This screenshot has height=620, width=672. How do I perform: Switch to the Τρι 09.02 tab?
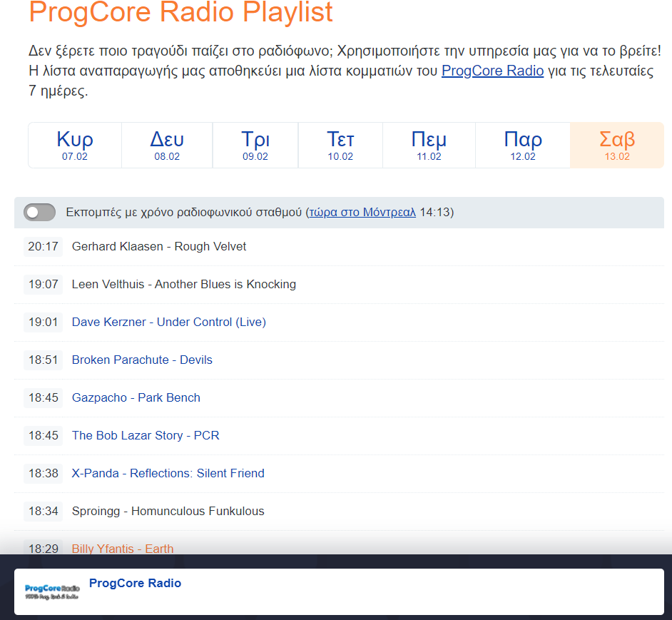(x=255, y=145)
